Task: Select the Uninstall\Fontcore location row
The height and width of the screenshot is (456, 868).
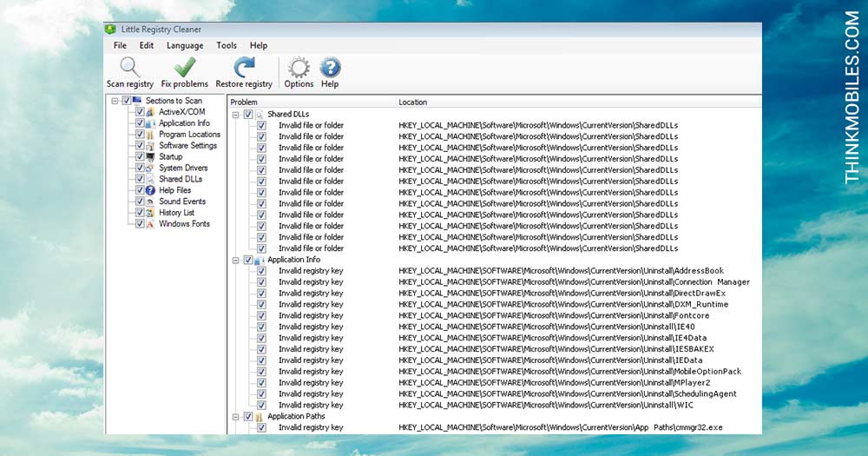Action: [x=554, y=315]
